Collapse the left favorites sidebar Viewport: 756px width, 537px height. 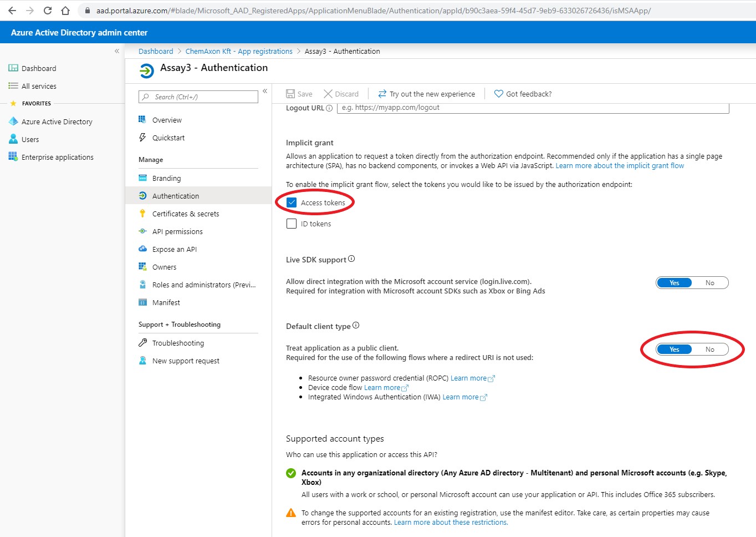(x=117, y=51)
